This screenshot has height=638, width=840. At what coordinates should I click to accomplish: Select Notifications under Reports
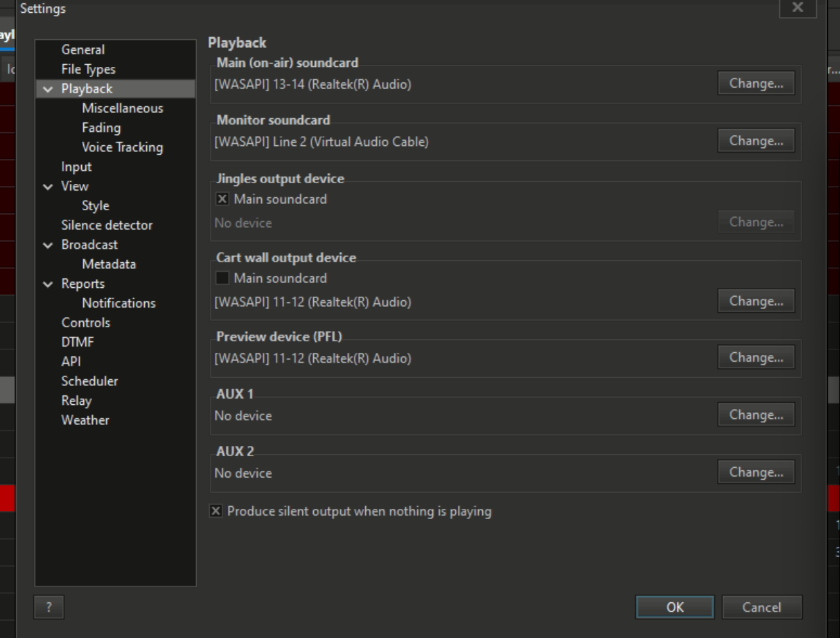(x=119, y=303)
